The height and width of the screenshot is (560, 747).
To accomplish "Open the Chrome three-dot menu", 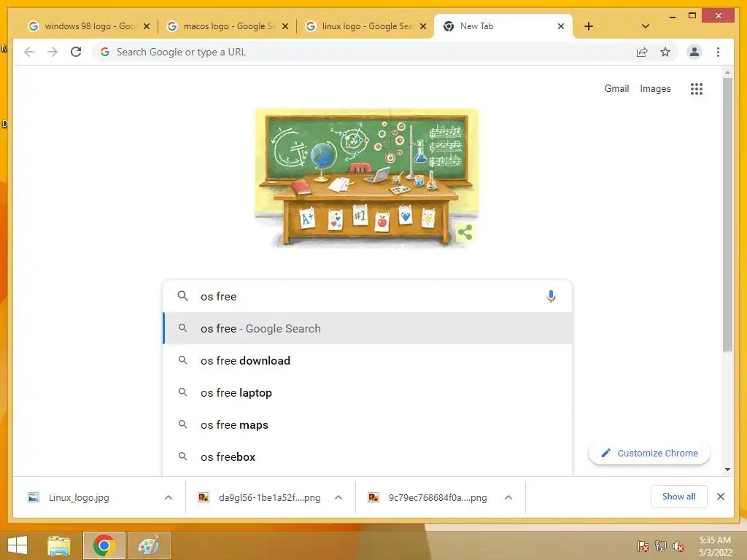I will click(x=718, y=52).
